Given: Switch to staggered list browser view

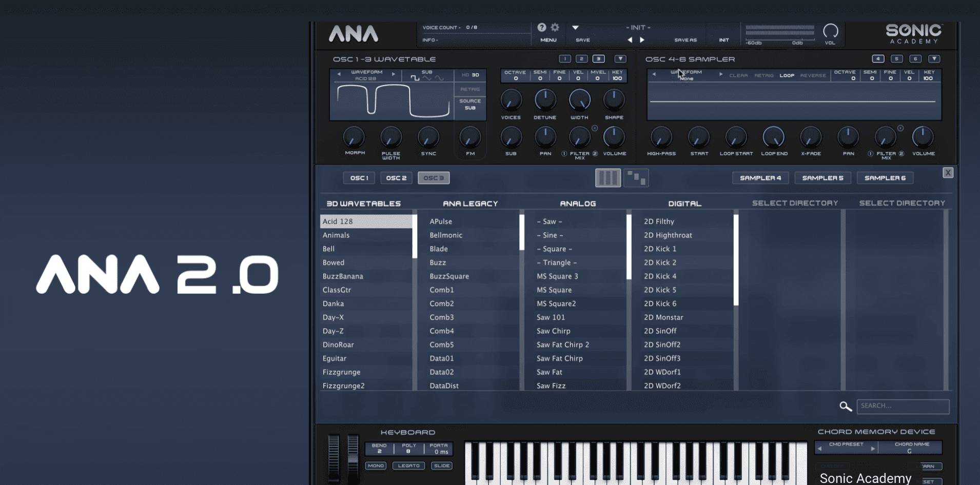Looking at the screenshot, I should 636,178.
